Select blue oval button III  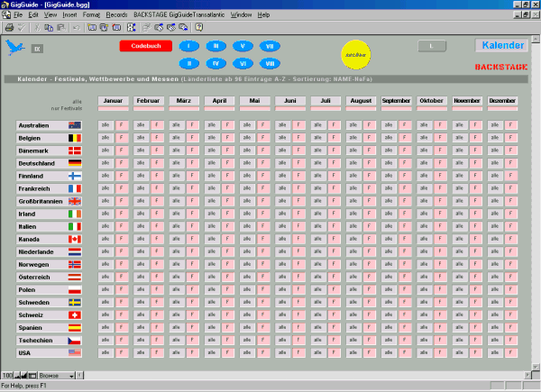[215, 46]
